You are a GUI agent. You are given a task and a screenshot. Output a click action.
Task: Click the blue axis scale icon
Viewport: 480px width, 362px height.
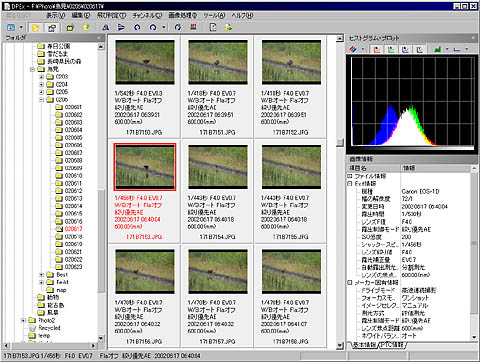pyautogui.click(x=457, y=49)
